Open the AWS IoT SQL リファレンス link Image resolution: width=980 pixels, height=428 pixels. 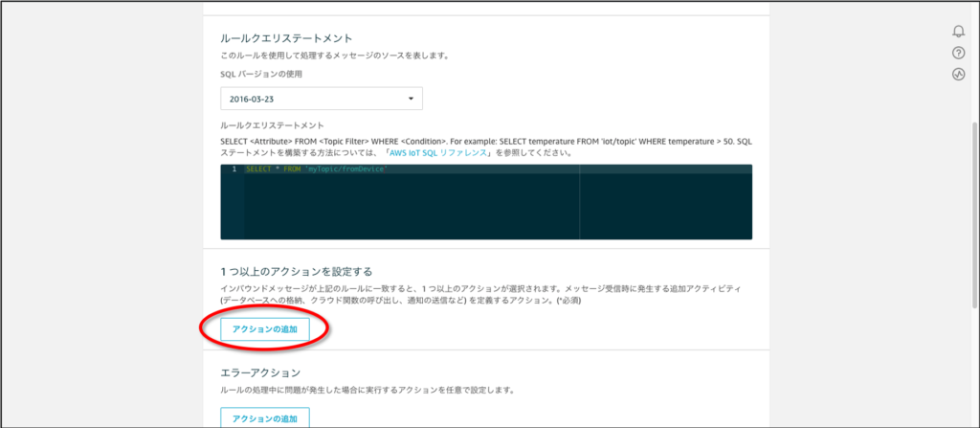click(x=439, y=152)
